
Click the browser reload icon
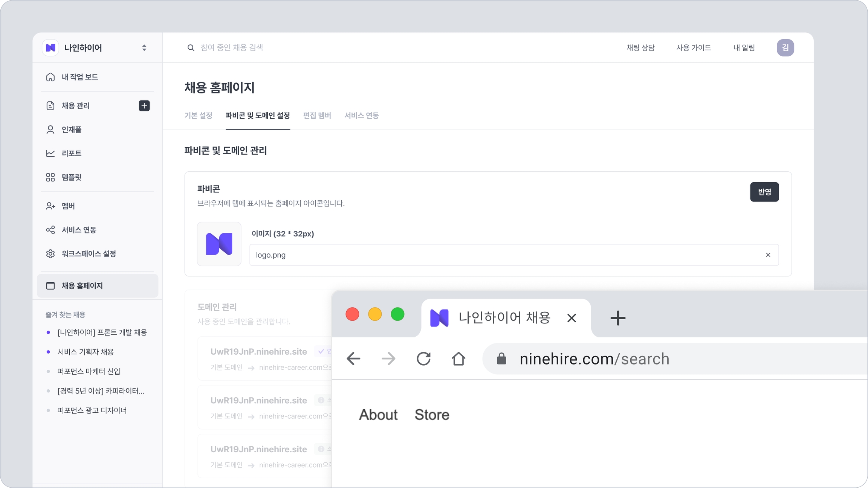point(423,359)
